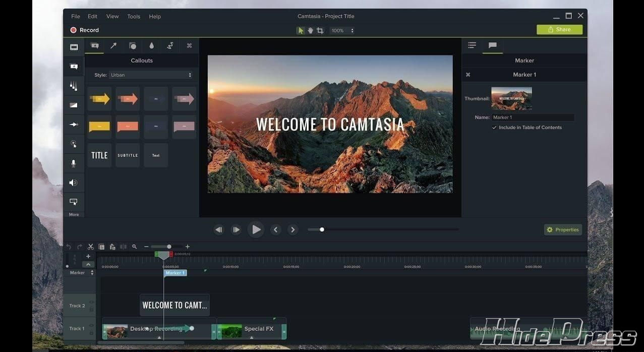Click the timeline zoom slider handle

coord(169,247)
